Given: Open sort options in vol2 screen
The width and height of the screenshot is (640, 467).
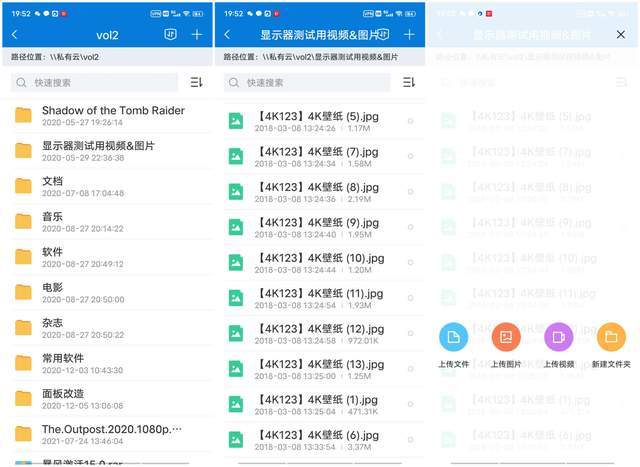Looking at the screenshot, I should pyautogui.click(x=196, y=82).
